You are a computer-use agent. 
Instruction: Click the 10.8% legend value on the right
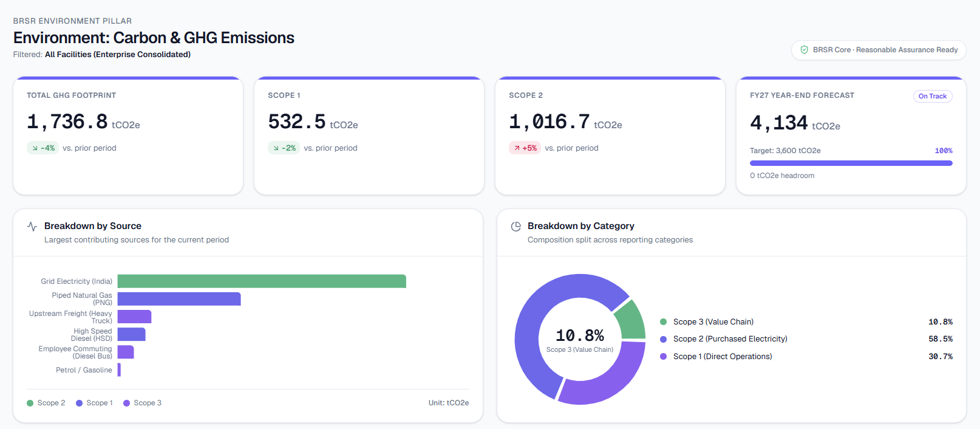[941, 322]
